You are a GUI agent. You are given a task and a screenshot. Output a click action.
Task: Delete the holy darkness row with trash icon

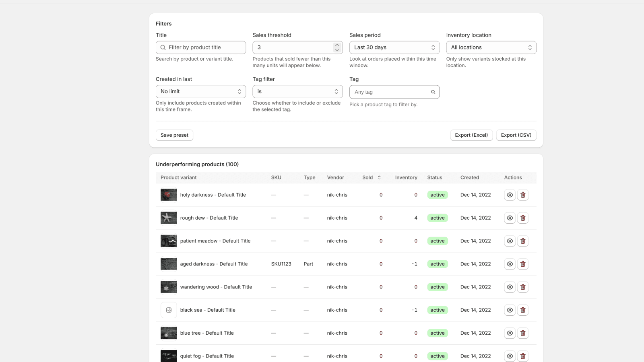point(523,195)
